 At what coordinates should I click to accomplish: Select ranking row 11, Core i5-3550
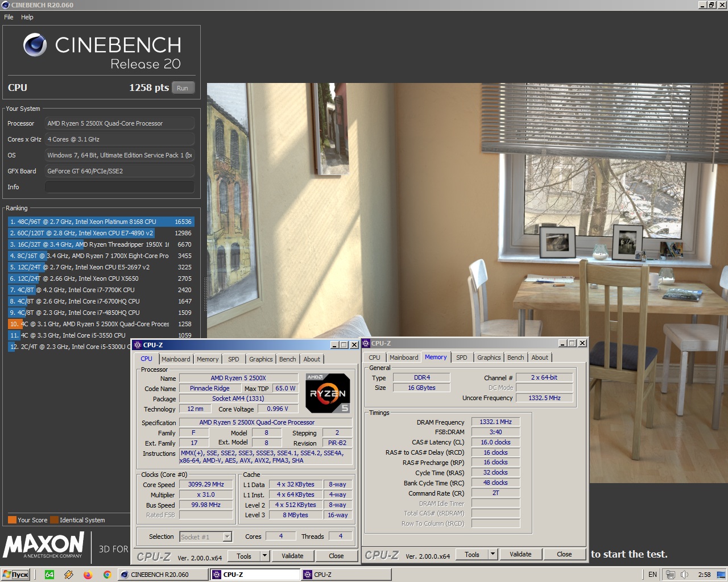(101, 335)
